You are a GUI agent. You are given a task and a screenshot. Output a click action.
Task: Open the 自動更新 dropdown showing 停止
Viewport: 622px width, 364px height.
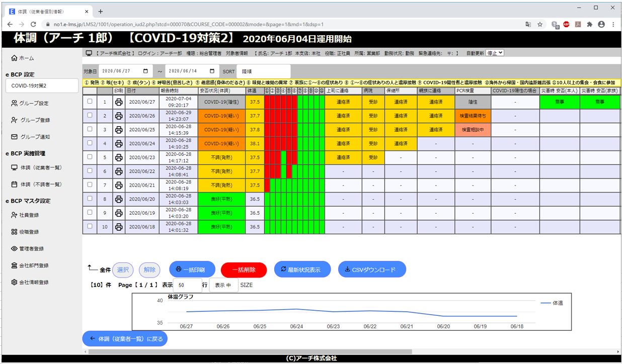495,53
